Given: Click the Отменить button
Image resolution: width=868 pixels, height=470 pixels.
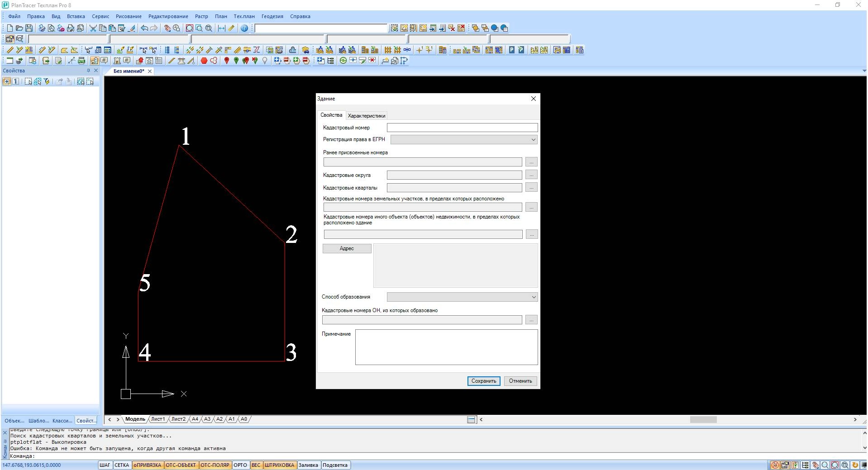Looking at the screenshot, I should [520, 381].
